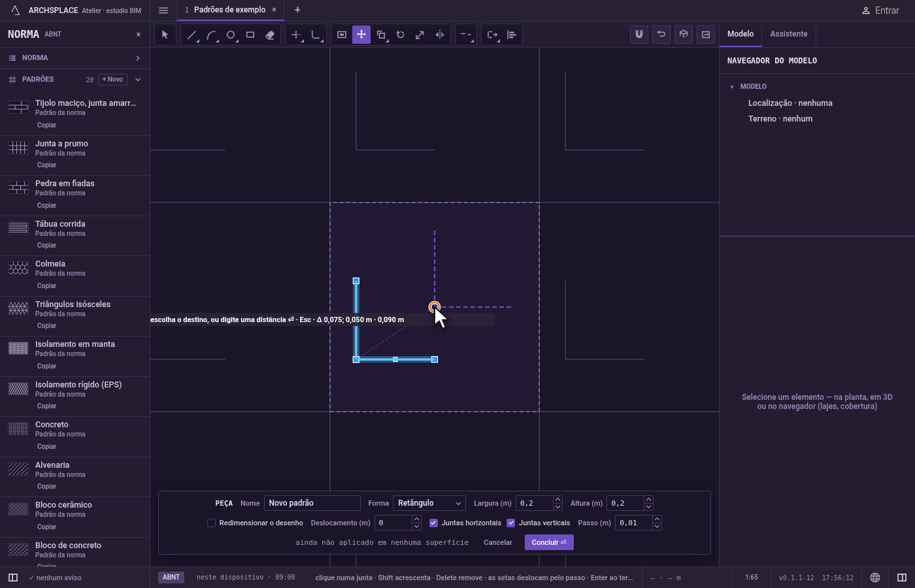Click the Concluir button

pos(549,542)
